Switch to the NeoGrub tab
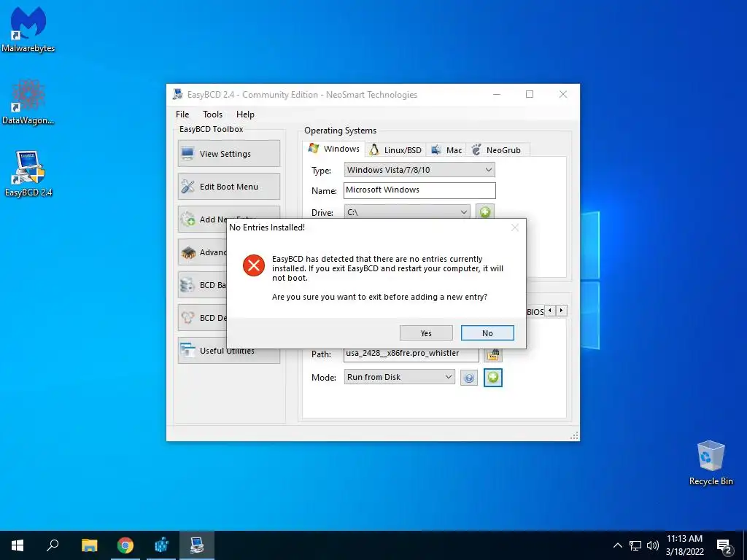The image size is (747, 560). [x=496, y=150]
